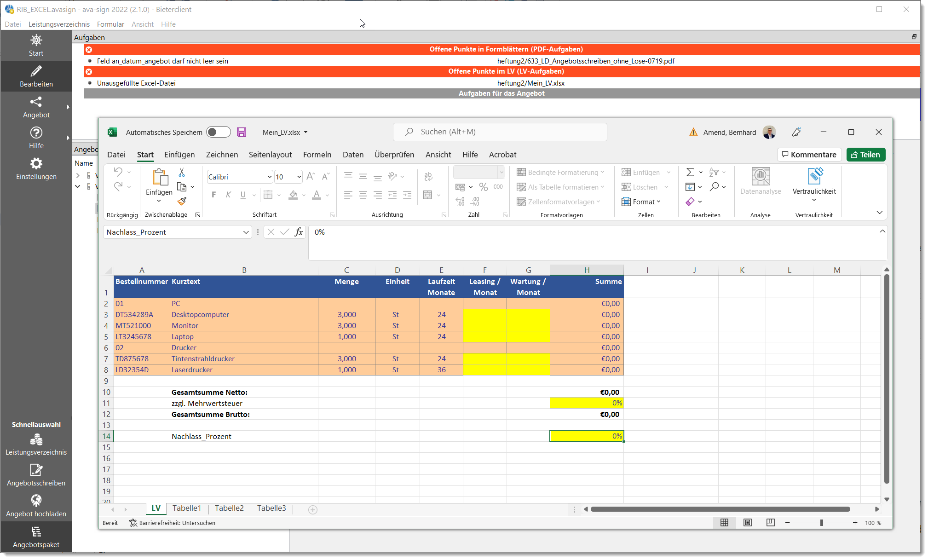This screenshot has width=928, height=560.
Task: Open Bearbeiten in the ava-sign sidebar
Action: [x=36, y=76]
